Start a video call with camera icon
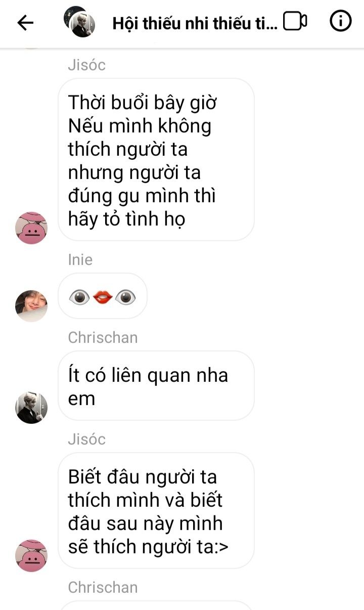This screenshot has width=364, height=610. tap(295, 21)
